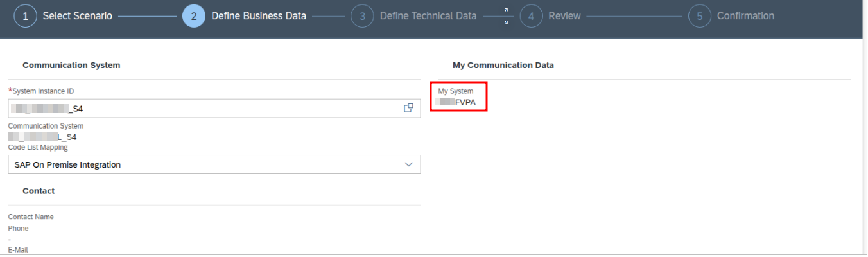This screenshot has width=868, height=257.
Task: Click small icon between steps 3 and 4
Action: click(x=507, y=16)
